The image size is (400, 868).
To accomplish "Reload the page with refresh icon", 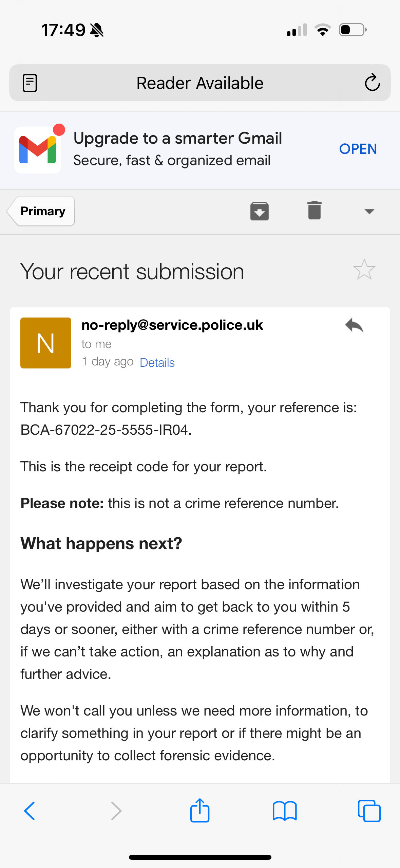I will tap(372, 83).
